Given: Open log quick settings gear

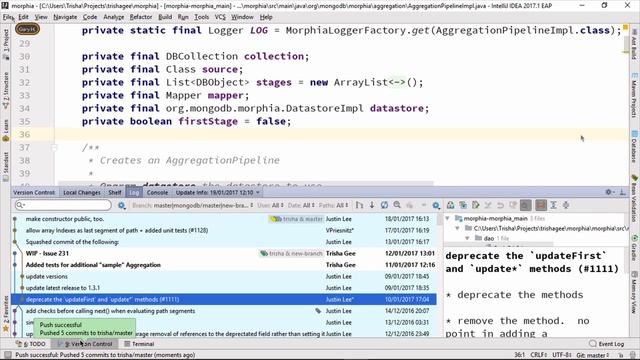Looking at the screenshot, I should pyautogui.click(x=436, y=205).
